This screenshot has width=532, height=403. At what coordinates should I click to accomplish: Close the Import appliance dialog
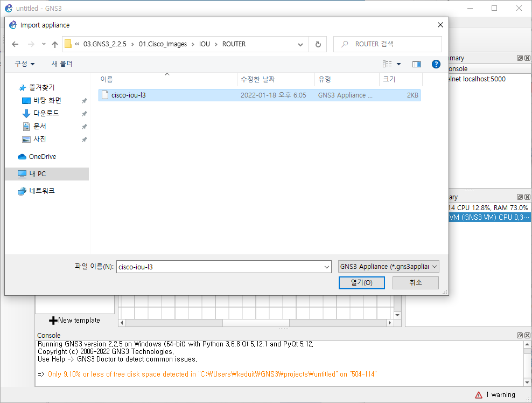440,25
